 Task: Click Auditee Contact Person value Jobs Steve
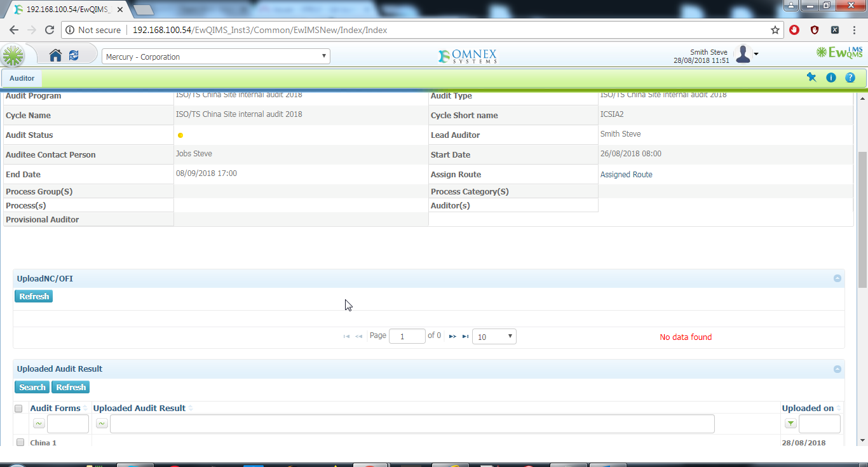[194, 154]
